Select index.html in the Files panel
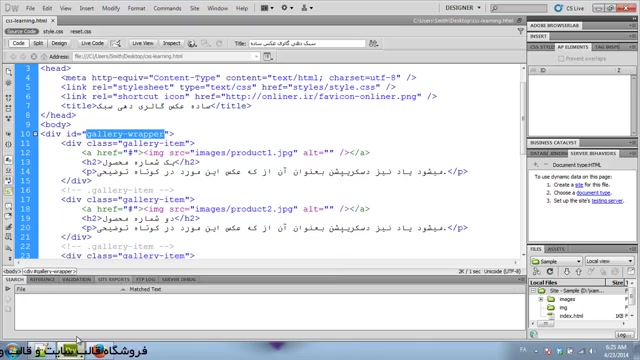The width and height of the screenshot is (640, 360). tap(571, 316)
